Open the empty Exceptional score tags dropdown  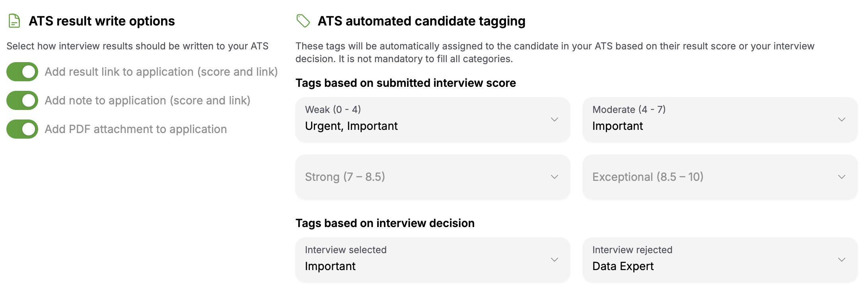point(720,177)
